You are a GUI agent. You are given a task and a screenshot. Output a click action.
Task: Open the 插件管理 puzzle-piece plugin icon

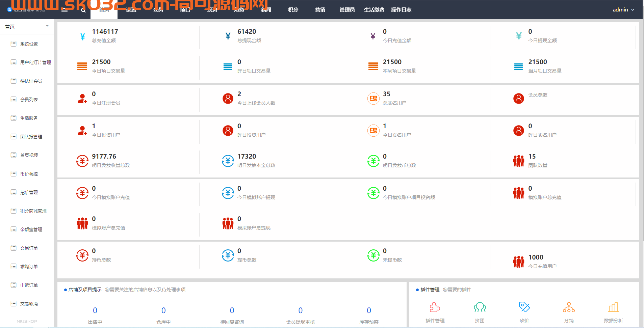pos(435,307)
